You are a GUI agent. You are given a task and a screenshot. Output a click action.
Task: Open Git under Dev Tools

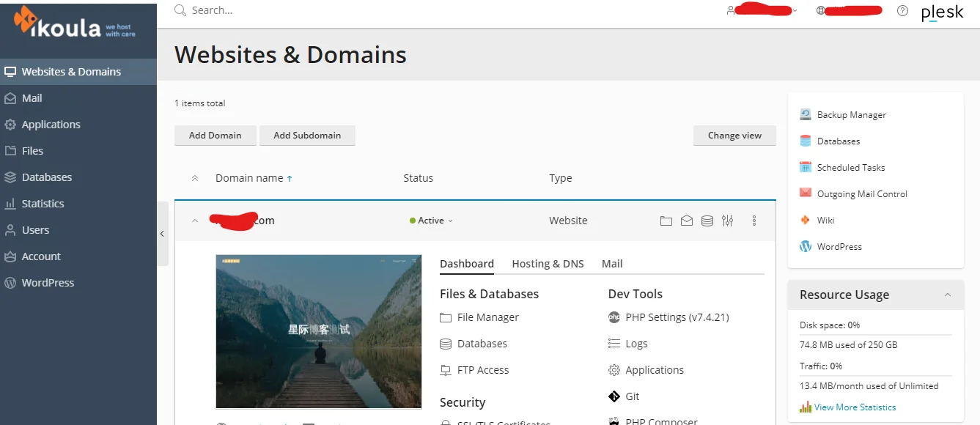click(632, 396)
